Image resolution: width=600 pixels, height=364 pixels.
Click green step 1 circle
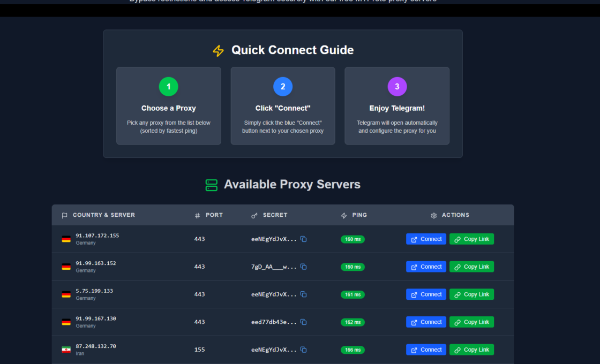tap(168, 86)
